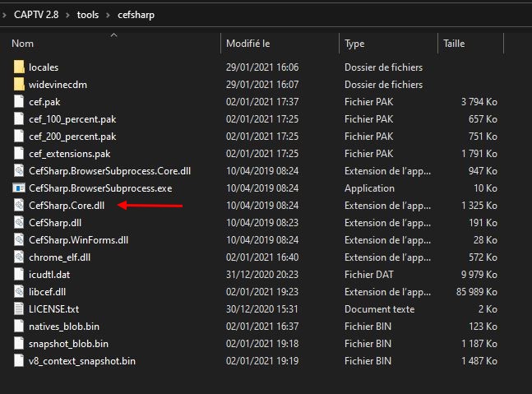Select file name chrome_elf.dll
532x394 pixels.
[60, 257]
